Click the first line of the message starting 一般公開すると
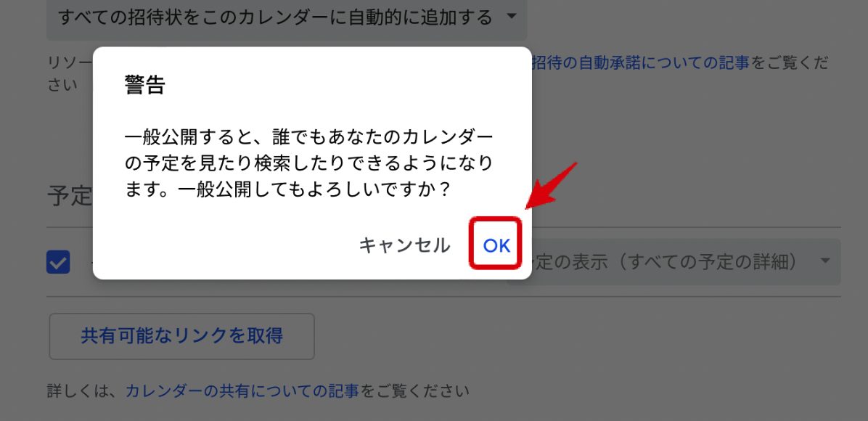The width and height of the screenshot is (868, 421). pos(309,136)
